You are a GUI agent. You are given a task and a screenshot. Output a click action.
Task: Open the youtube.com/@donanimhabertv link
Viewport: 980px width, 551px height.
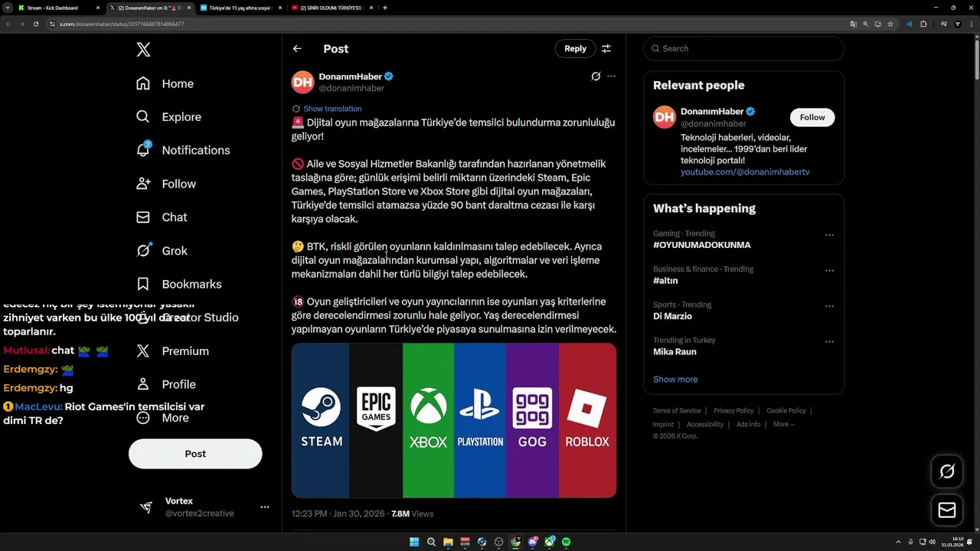point(745,172)
